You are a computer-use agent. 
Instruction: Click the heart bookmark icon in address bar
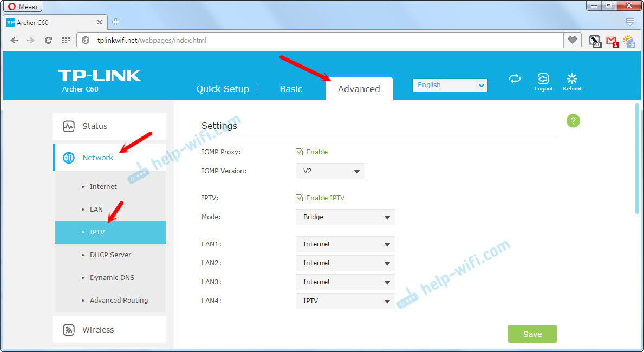[572, 40]
